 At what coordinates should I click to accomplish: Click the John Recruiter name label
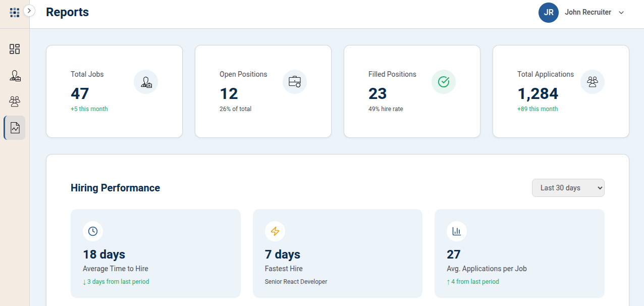coord(588,12)
